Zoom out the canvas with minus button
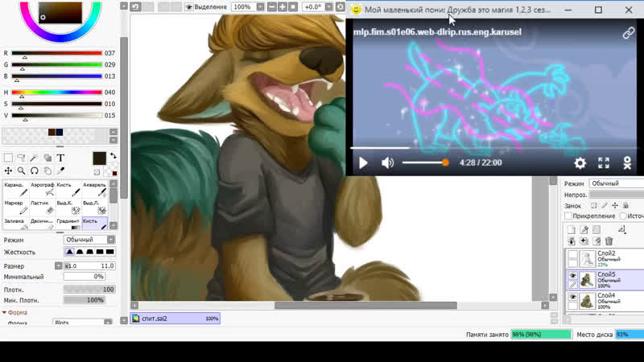Viewport: 644px width, 362px height. pyautogui.click(x=272, y=7)
